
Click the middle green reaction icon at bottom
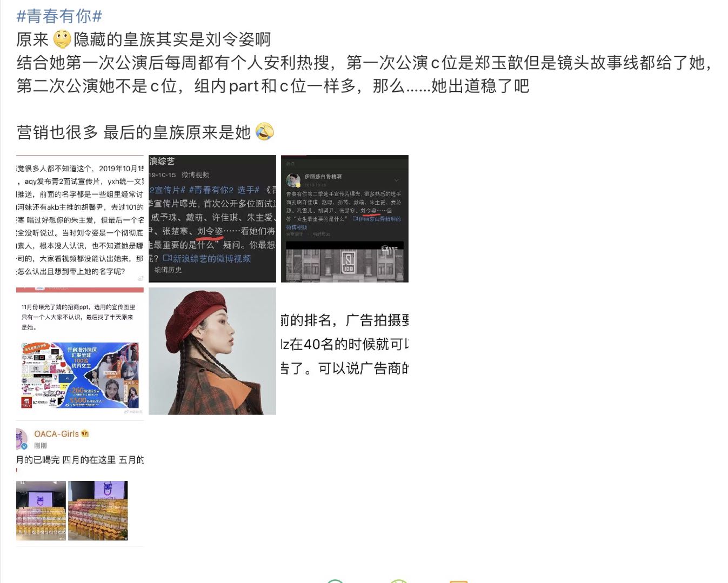(x=398, y=581)
